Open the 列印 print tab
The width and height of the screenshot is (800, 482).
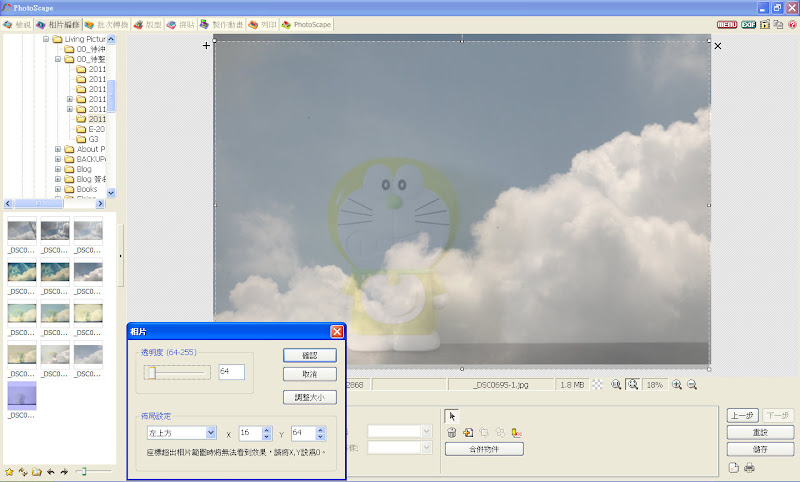(263, 24)
